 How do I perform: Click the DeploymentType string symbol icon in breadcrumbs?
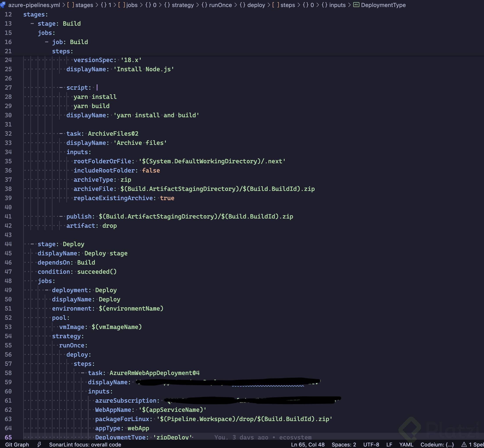pyautogui.click(x=356, y=5)
